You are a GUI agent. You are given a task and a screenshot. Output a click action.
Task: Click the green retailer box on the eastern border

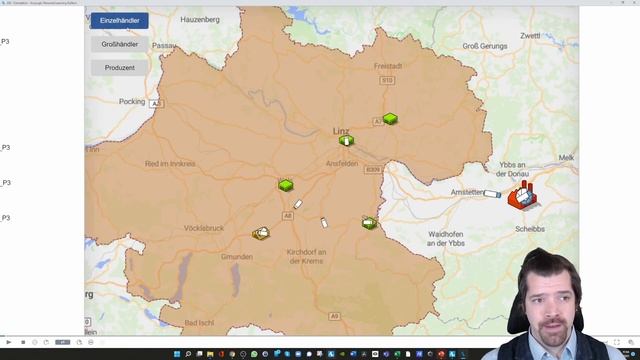tap(369, 223)
